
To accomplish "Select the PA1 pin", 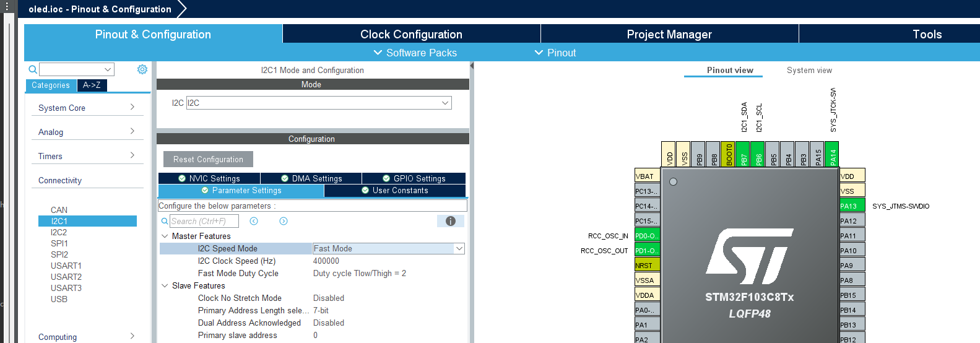I will point(647,324).
